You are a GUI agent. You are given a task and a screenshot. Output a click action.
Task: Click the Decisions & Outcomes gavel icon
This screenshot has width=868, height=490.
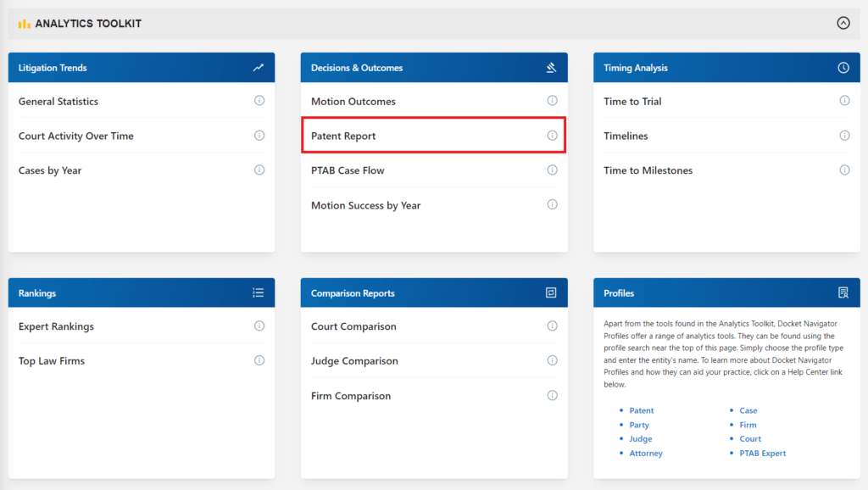[x=551, y=68]
